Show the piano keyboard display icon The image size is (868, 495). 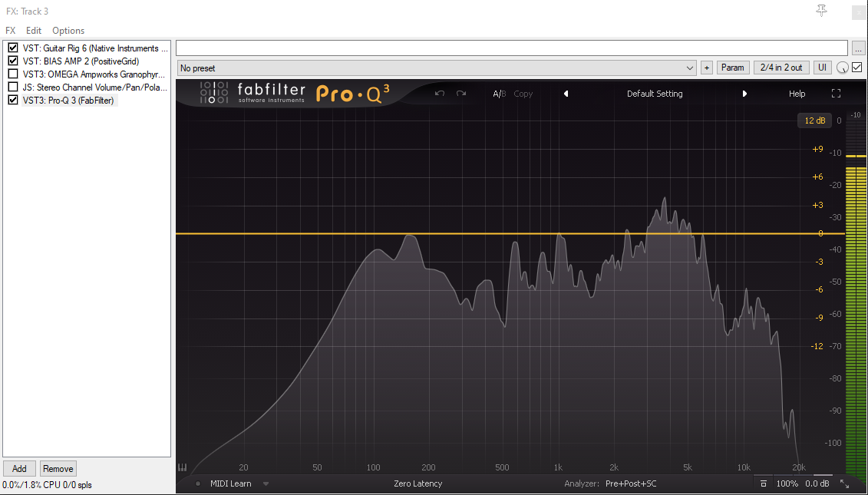(x=182, y=467)
